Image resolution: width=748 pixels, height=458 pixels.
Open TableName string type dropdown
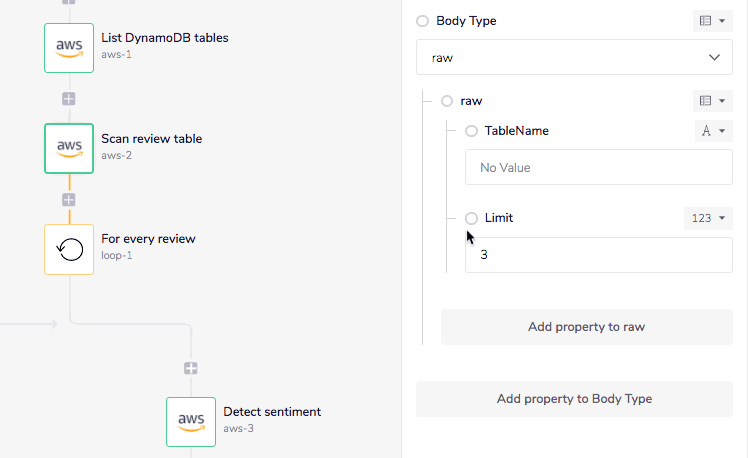[713, 131]
